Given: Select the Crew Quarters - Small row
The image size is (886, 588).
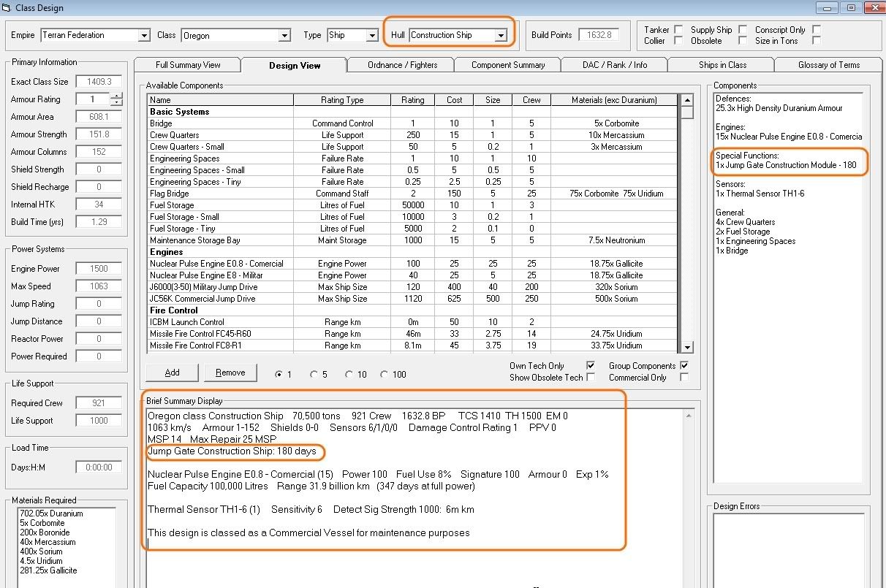Looking at the screenshot, I should 413,147.
